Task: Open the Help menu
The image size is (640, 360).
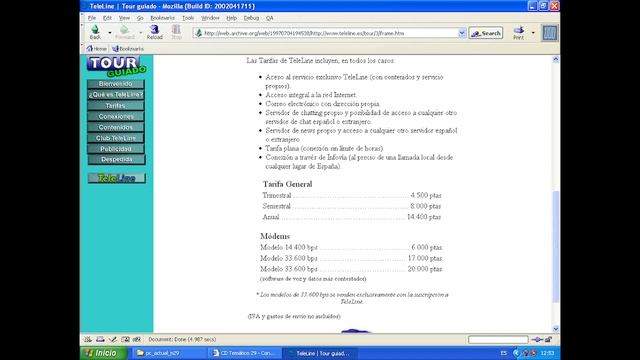Action: (231, 18)
